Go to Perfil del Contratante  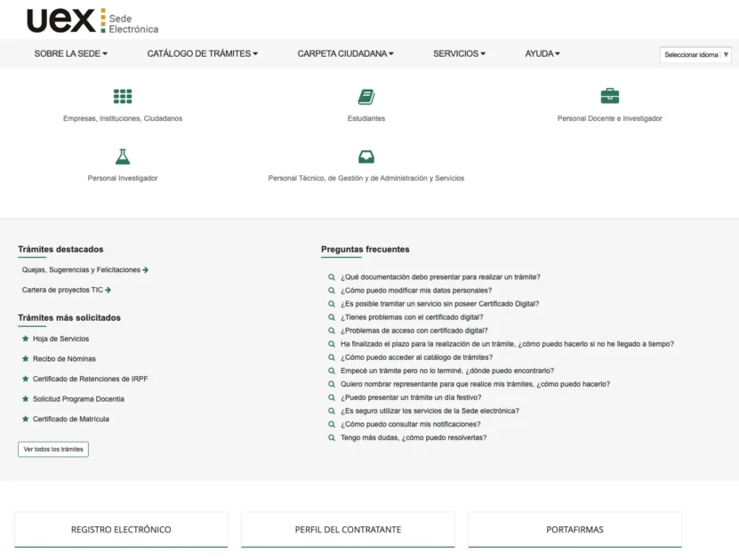coord(349,530)
